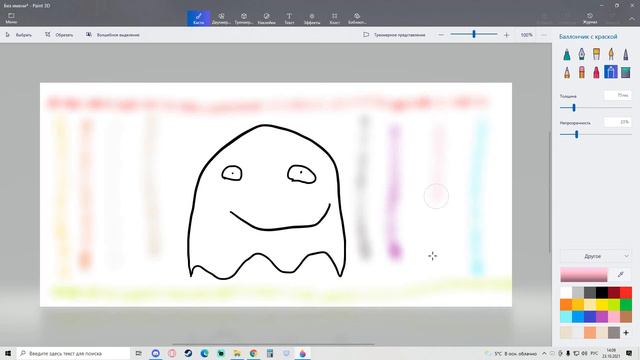640x360 pixels.
Task: Choose the brown color swatch
Action: [x=626, y=316]
